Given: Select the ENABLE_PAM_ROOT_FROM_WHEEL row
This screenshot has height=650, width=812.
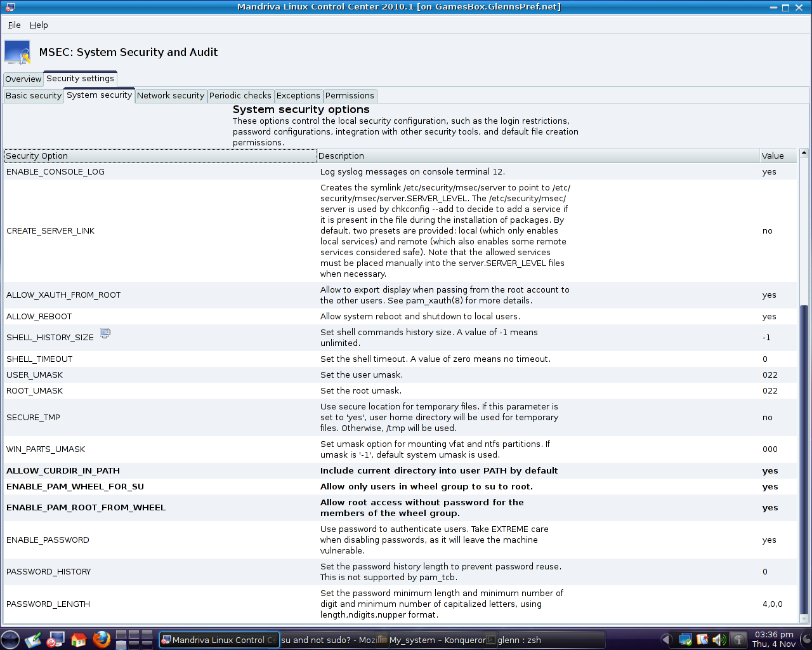Looking at the screenshot, I should [x=400, y=508].
